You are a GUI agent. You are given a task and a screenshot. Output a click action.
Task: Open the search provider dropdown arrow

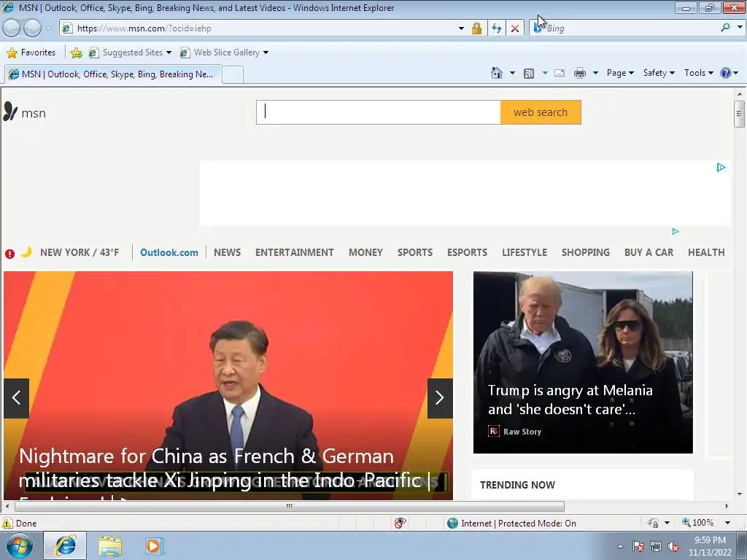pyautogui.click(x=740, y=28)
